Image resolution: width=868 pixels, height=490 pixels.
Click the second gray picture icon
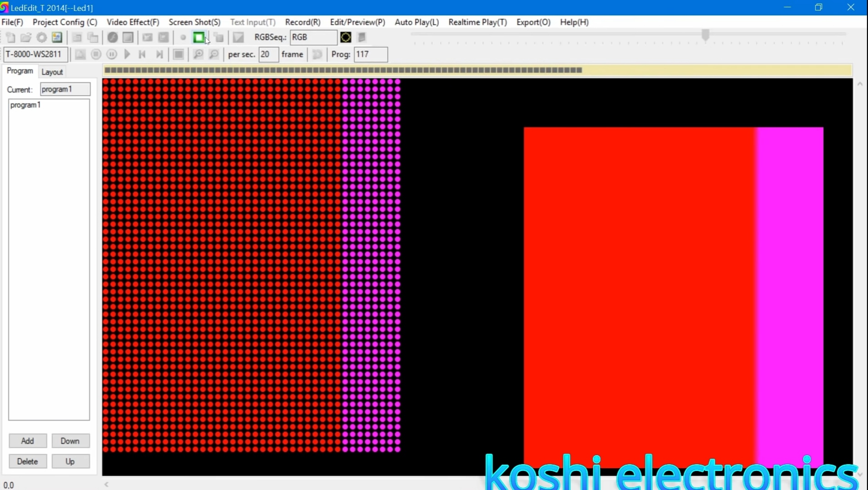tap(164, 38)
